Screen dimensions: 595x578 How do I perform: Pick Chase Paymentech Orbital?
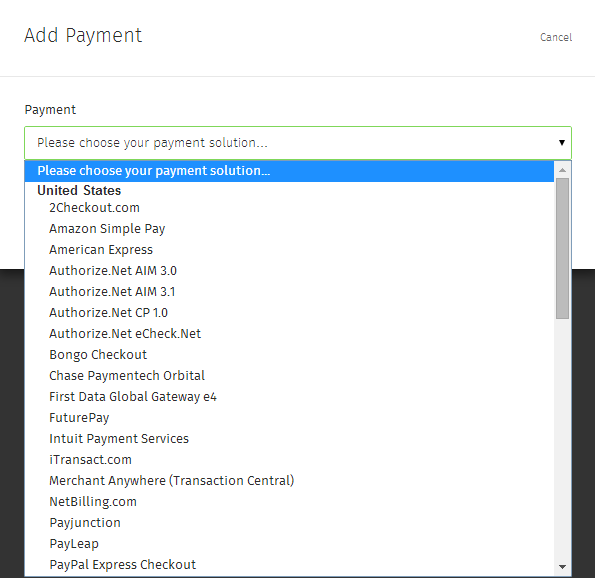[289, 376]
